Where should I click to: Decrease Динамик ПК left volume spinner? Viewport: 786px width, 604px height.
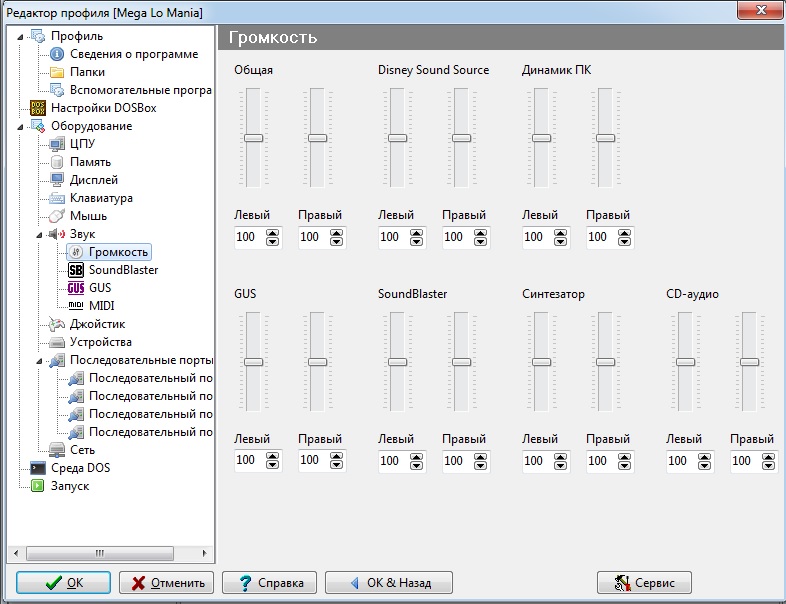(x=560, y=242)
